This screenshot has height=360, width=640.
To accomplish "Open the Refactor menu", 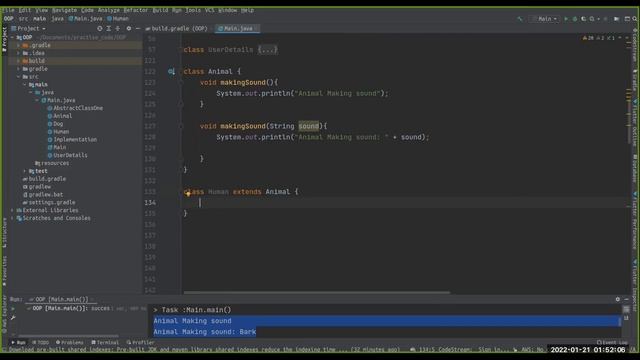I will (x=136, y=10).
